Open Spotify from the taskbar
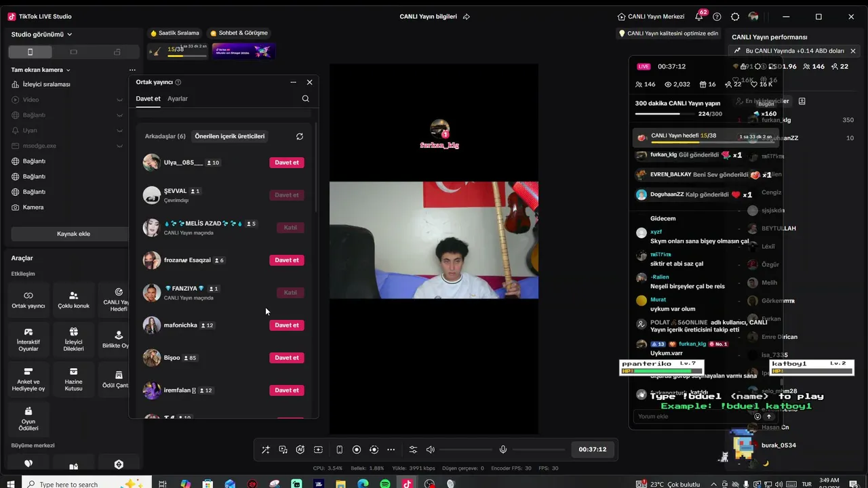 click(385, 484)
